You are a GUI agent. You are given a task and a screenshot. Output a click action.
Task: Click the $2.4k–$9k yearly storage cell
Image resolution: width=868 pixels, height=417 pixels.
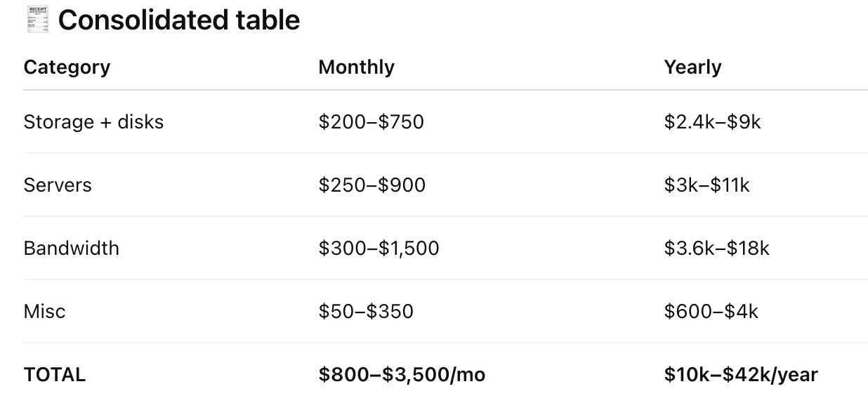click(712, 122)
